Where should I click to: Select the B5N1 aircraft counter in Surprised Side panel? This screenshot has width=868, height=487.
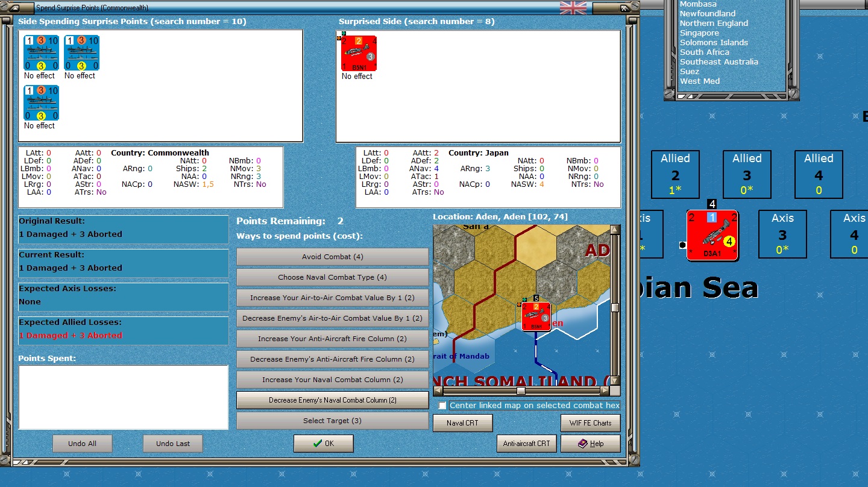coord(359,53)
